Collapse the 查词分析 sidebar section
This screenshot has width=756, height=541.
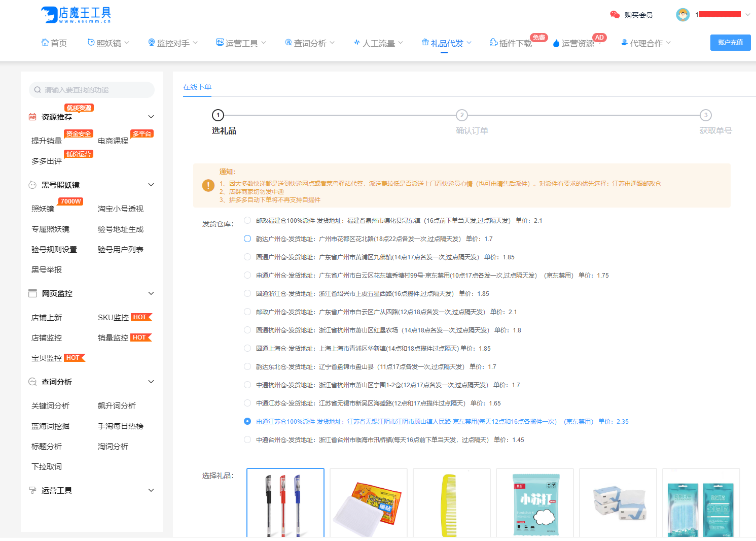click(x=151, y=382)
